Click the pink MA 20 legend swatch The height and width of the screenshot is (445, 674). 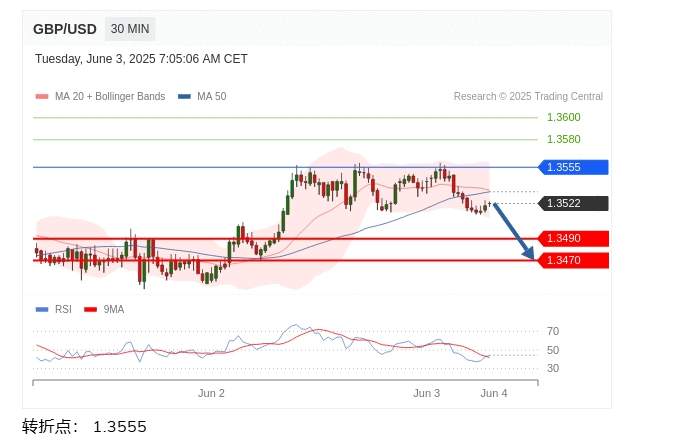[x=42, y=96]
